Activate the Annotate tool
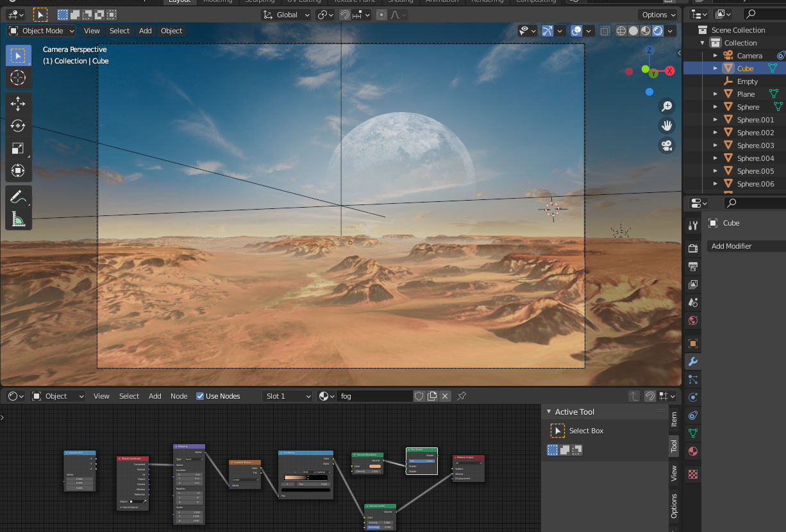The image size is (786, 532). click(18, 197)
